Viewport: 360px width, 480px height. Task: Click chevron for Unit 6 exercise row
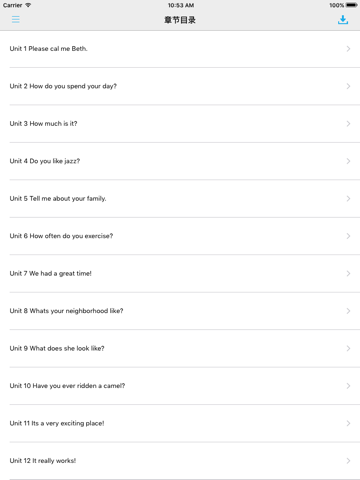click(x=348, y=236)
